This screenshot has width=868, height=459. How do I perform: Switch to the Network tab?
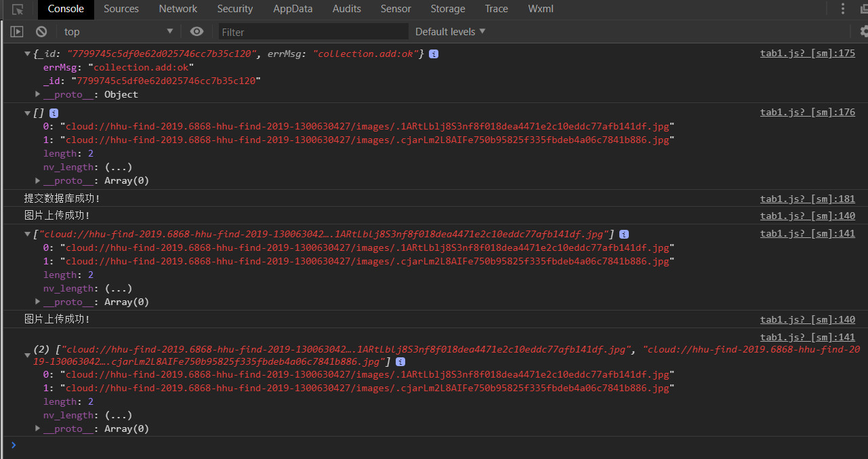pos(178,9)
